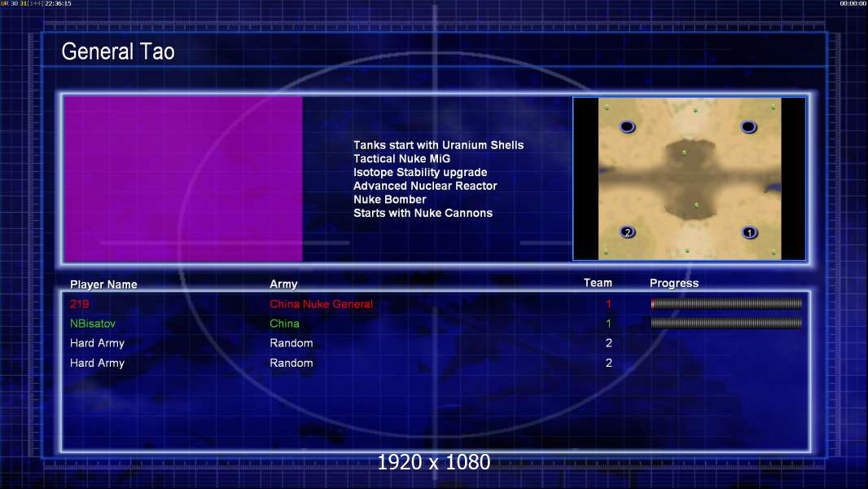Click the 00:00:00 timer readout
Viewport: 868px width, 489px height.
click(853, 3)
